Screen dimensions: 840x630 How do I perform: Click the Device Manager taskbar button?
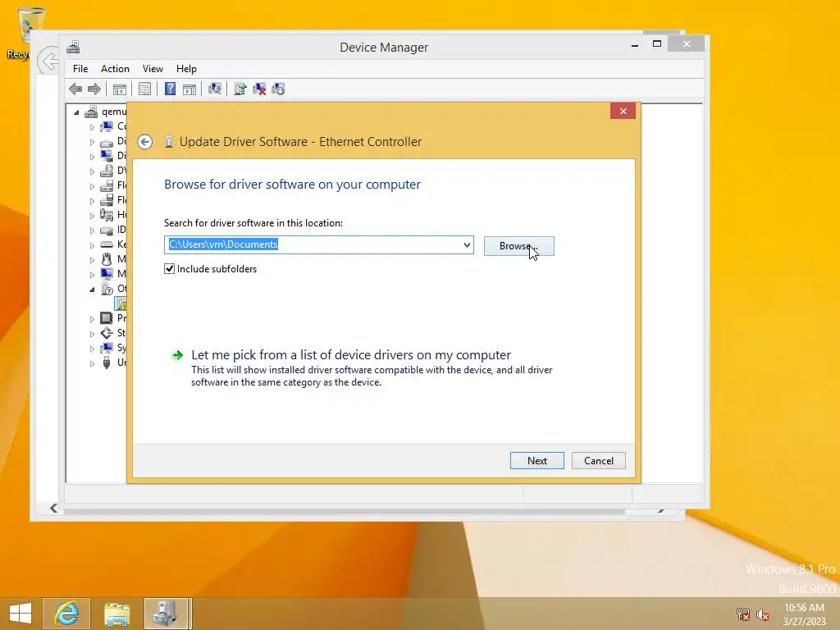coord(166,614)
